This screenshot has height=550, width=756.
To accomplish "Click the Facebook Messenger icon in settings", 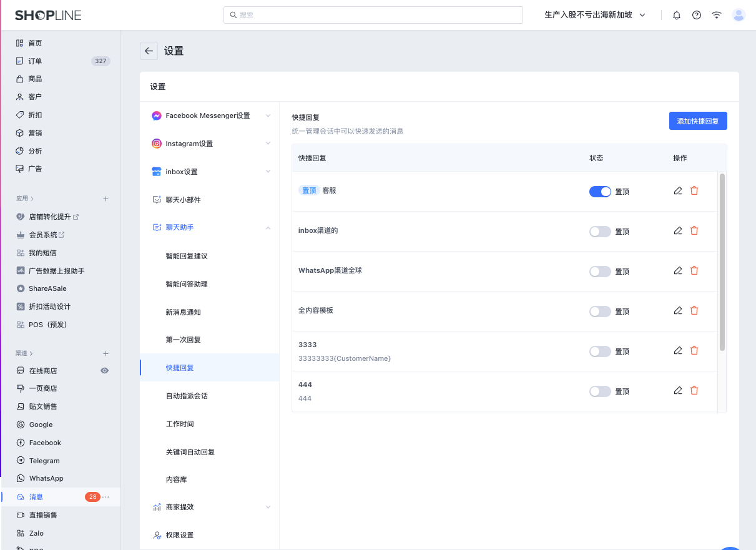I will [x=157, y=115].
